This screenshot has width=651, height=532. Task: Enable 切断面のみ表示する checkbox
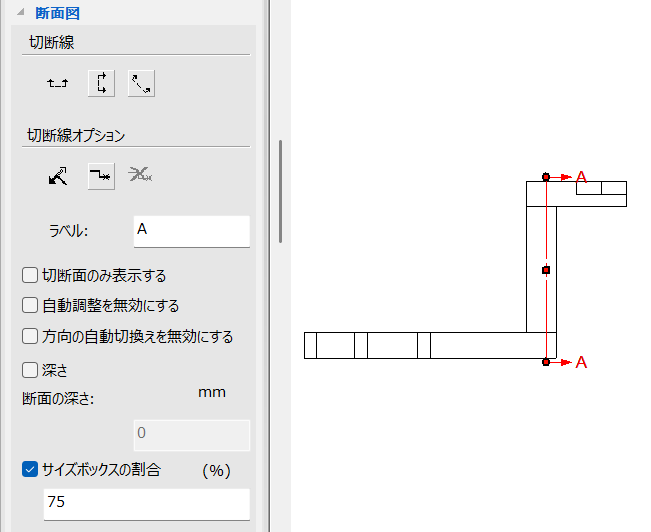coord(30,275)
